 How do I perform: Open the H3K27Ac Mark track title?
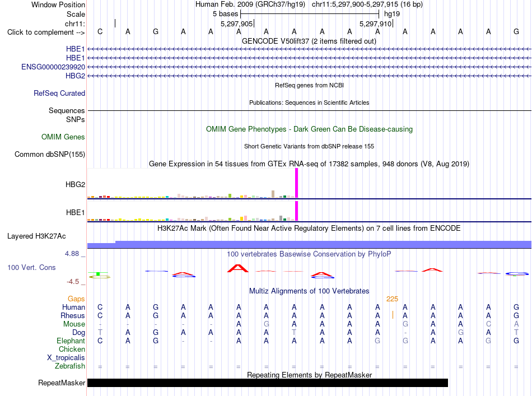(x=309, y=228)
